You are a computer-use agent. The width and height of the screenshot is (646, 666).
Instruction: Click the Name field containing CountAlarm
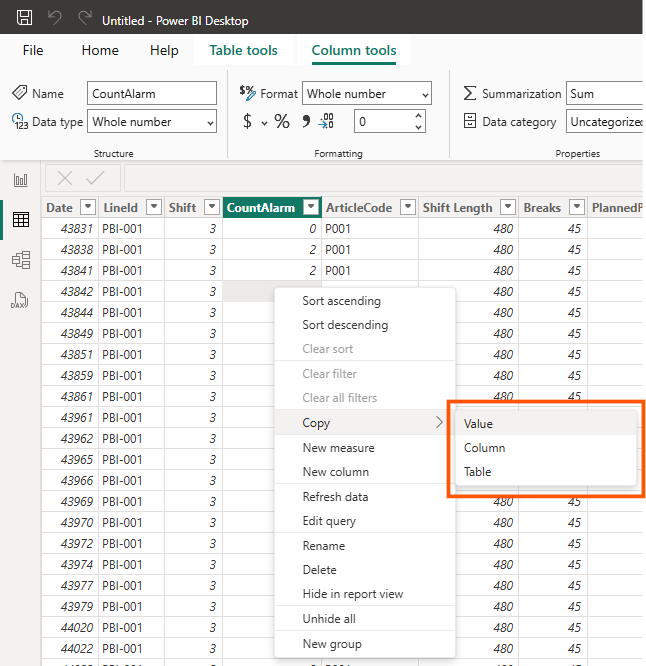tap(152, 93)
